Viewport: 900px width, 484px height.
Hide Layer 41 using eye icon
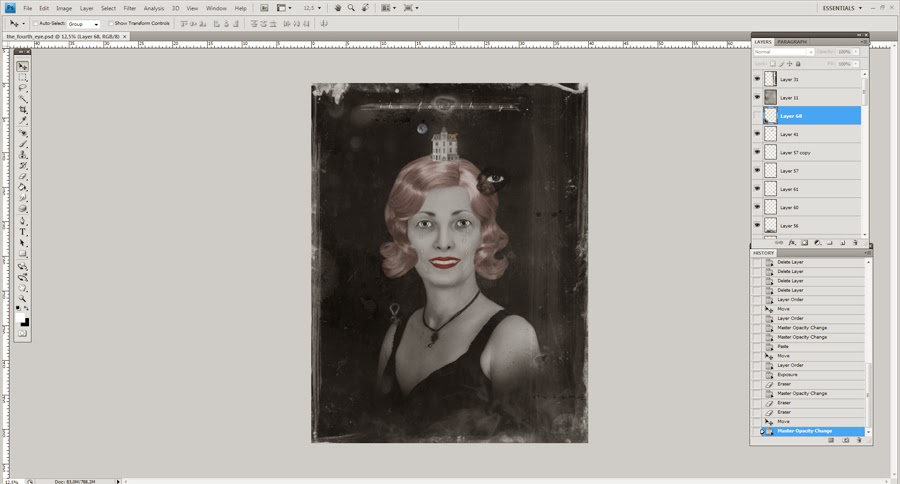(x=756, y=134)
